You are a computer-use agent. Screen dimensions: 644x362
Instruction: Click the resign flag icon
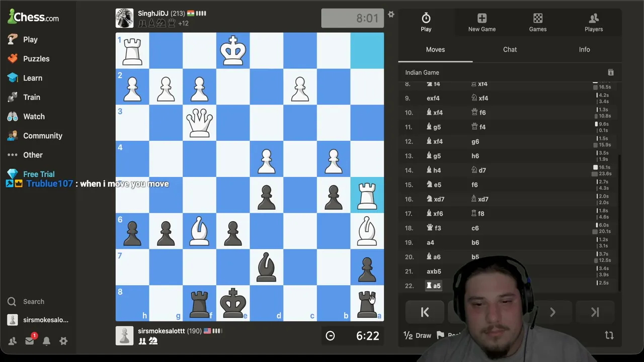(441, 335)
